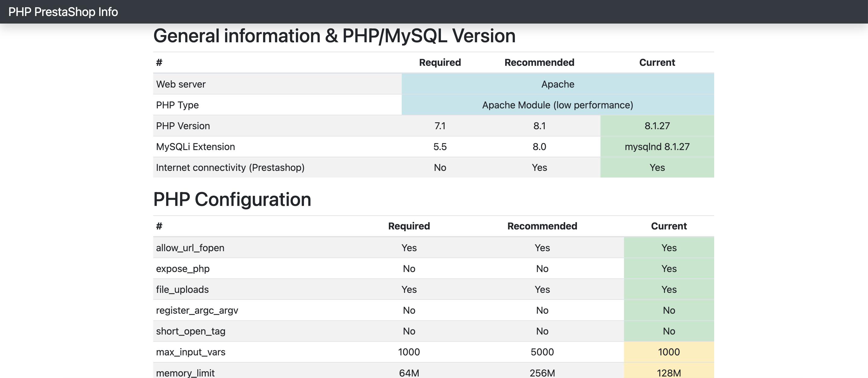Select the expose_php row label

(x=183, y=269)
